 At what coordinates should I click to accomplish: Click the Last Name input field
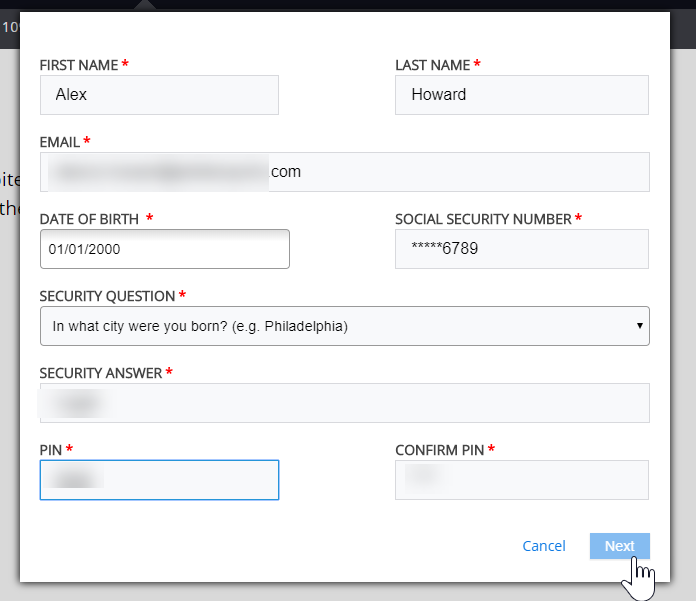tap(521, 95)
